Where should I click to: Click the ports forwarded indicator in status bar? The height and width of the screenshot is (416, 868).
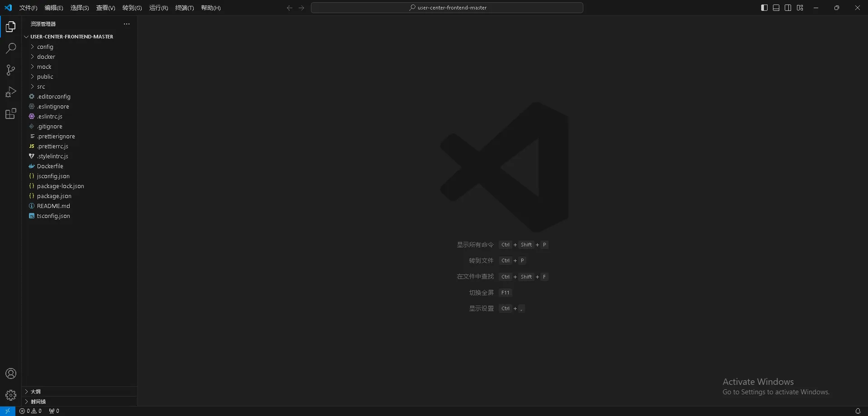tap(54, 411)
